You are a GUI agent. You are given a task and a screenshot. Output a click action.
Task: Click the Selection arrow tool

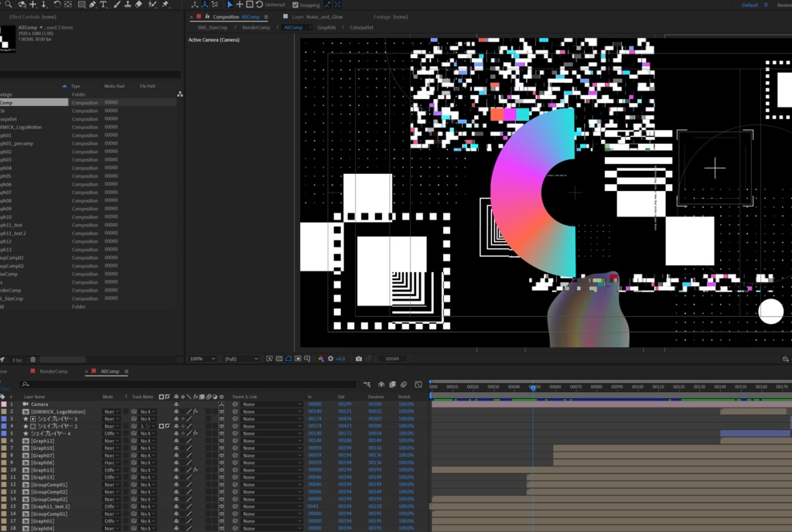(230, 5)
